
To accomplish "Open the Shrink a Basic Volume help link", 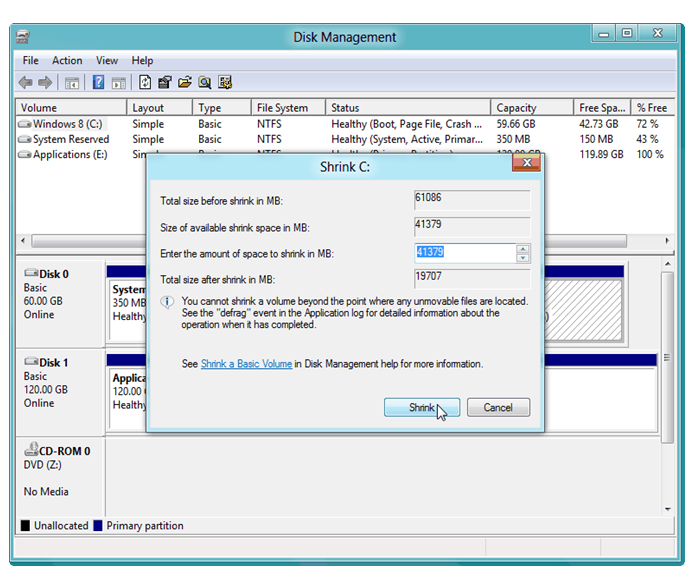I will (x=246, y=364).
